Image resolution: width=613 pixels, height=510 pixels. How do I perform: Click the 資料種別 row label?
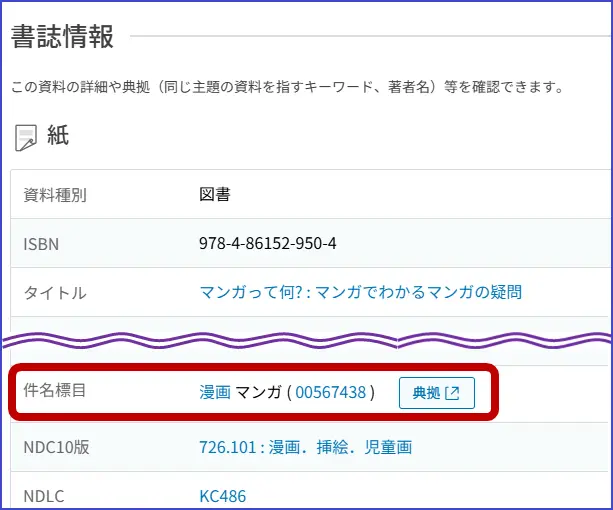(x=55, y=195)
